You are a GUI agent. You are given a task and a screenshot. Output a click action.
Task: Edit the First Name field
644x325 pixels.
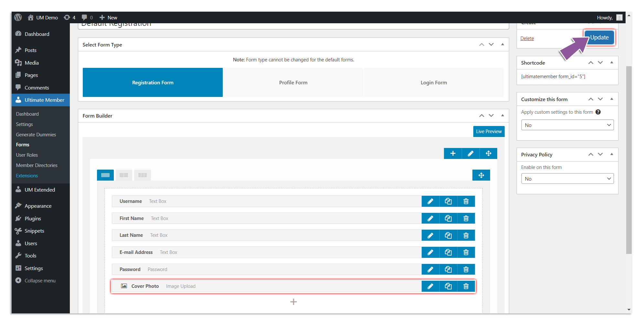coord(430,218)
